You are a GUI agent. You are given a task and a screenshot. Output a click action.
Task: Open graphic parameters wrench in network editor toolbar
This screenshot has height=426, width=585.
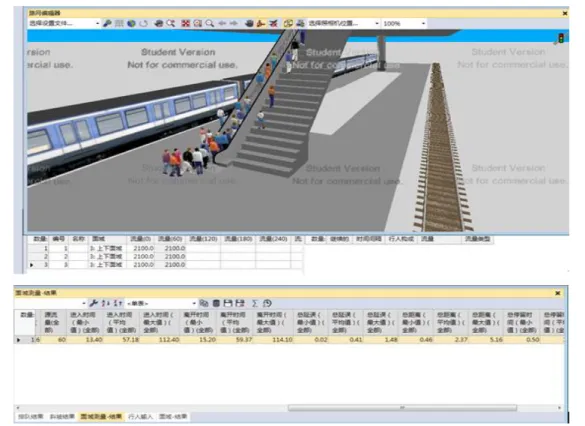pos(107,23)
